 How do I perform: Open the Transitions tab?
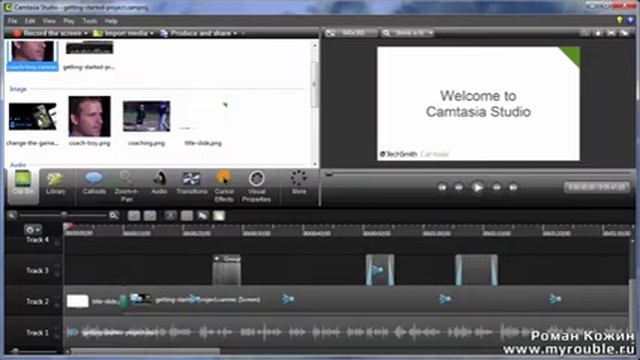point(191,184)
